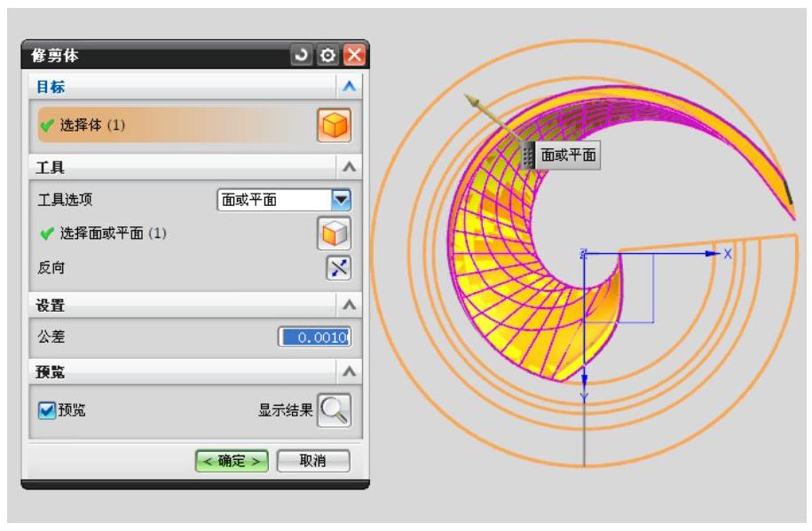The height and width of the screenshot is (531, 812).
Task: Click the 反向 reverse direction icon
Action: tap(339, 268)
